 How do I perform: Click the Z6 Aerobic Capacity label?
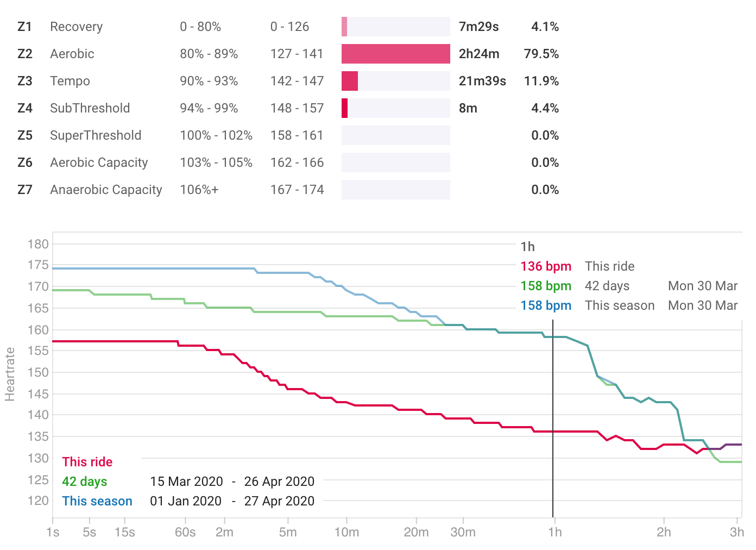coord(99,162)
